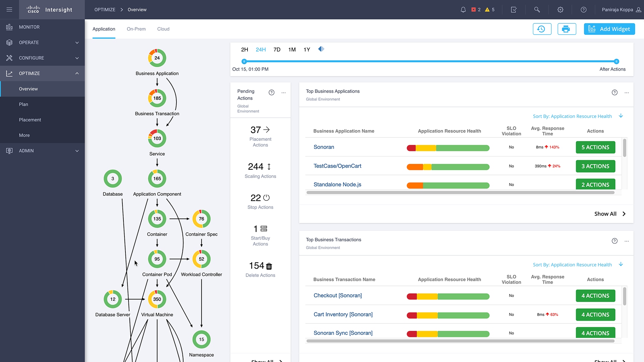The height and width of the screenshot is (362, 644).
Task: Open Top Business Applications help icon
Action: 614,93
